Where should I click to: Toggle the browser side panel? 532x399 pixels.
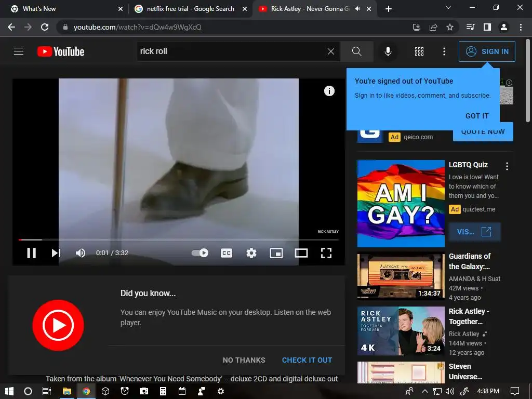coord(487,27)
